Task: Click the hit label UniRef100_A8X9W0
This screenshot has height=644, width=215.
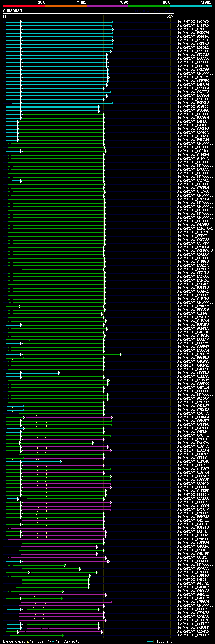Action: pyautogui.click(x=193, y=399)
